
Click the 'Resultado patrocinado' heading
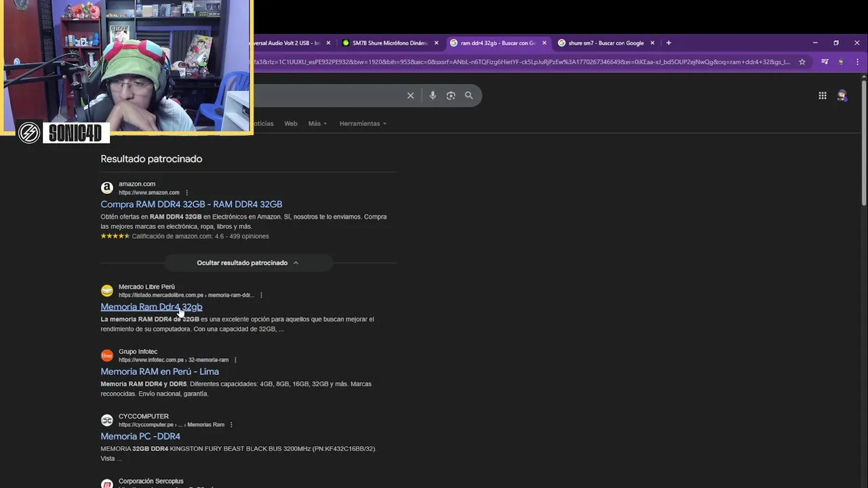point(151,159)
